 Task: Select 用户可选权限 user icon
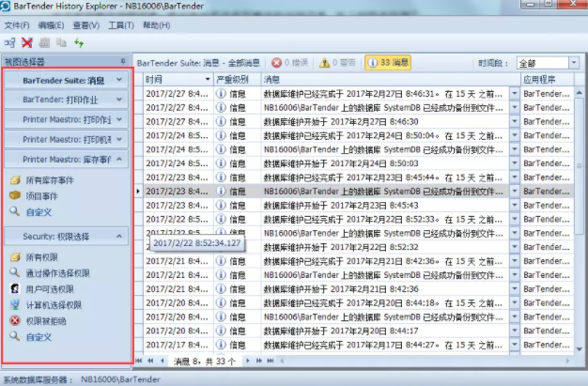(x=15, y=289)
